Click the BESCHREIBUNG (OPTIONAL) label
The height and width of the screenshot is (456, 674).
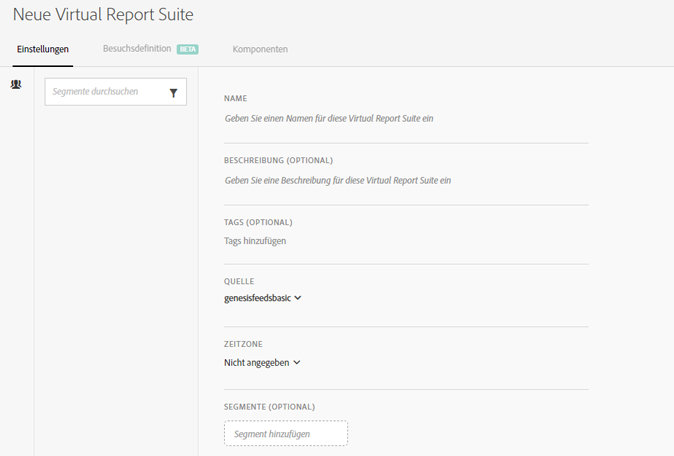tap(278, 160)
